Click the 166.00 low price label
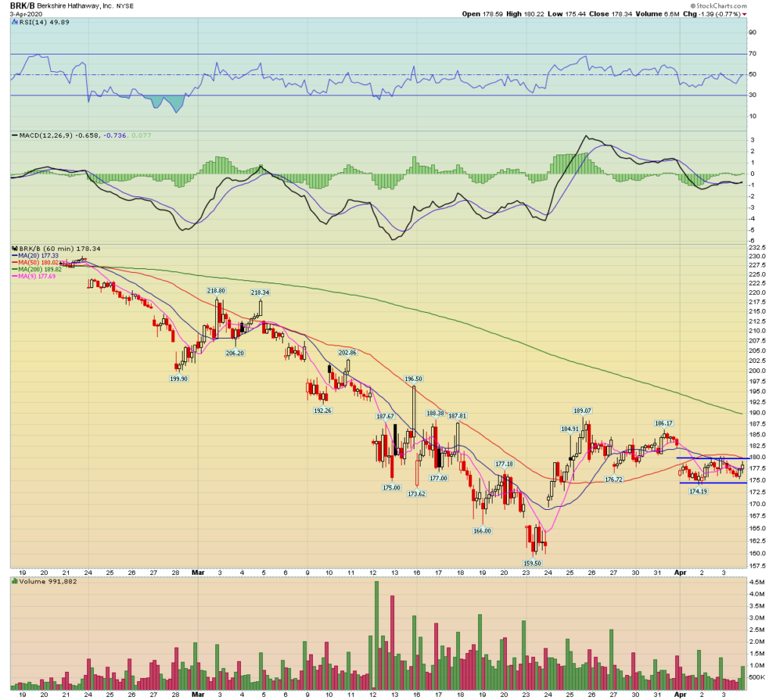 483,531
